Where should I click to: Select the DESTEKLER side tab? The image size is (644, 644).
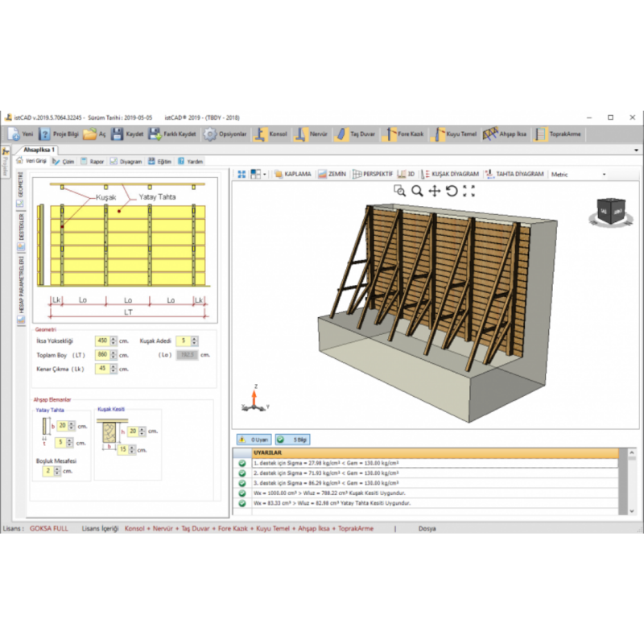point(21,231)
